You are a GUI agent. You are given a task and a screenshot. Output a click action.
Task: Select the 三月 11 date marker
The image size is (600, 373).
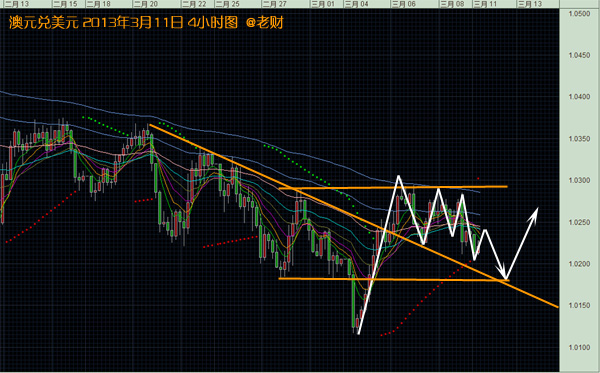(485, 4)
